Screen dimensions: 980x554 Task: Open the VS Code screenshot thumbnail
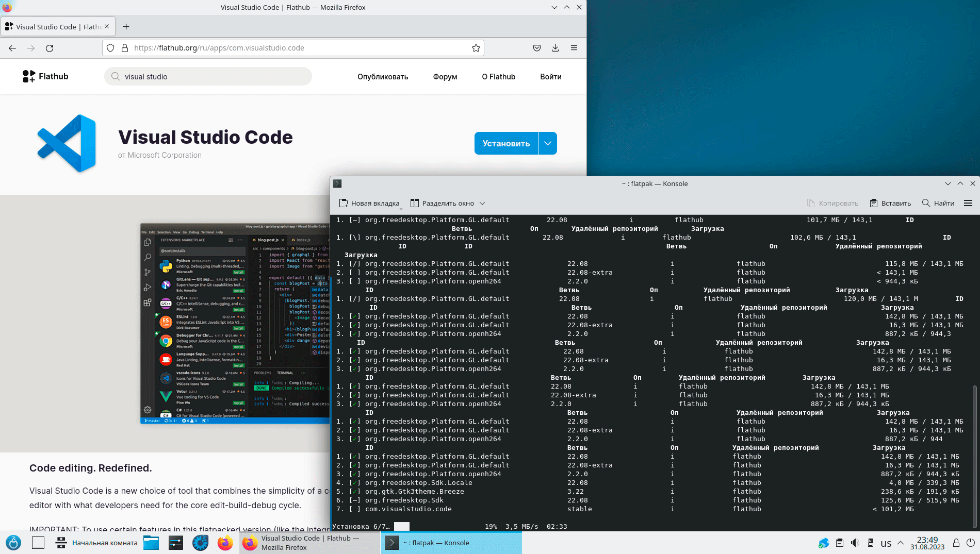(x=235, y=324)
